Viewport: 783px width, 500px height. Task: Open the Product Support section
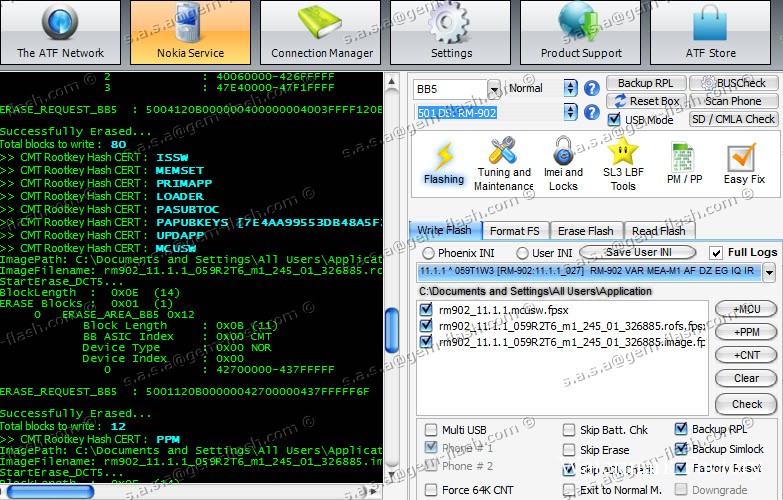[580, 32]
